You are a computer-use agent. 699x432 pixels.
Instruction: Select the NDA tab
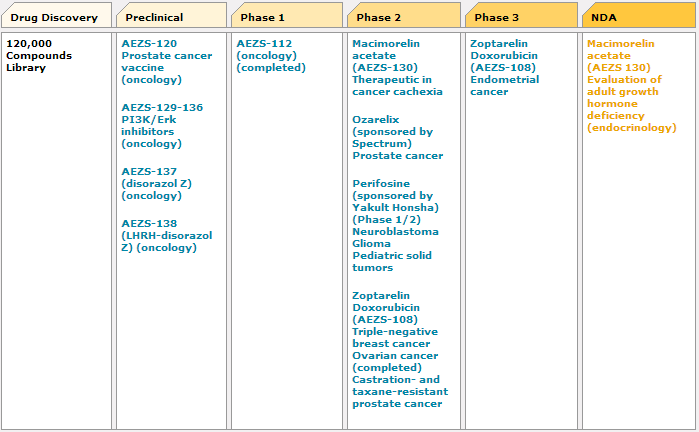tap(604, 17)
